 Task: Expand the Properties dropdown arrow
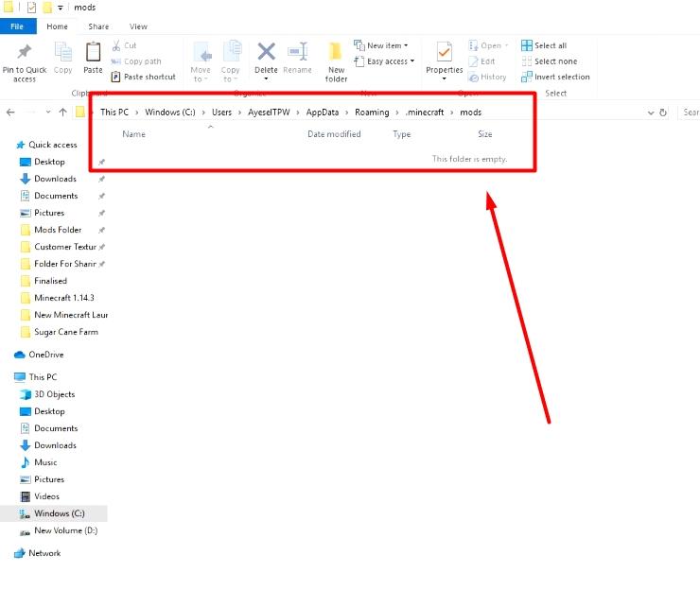[445, 79]
